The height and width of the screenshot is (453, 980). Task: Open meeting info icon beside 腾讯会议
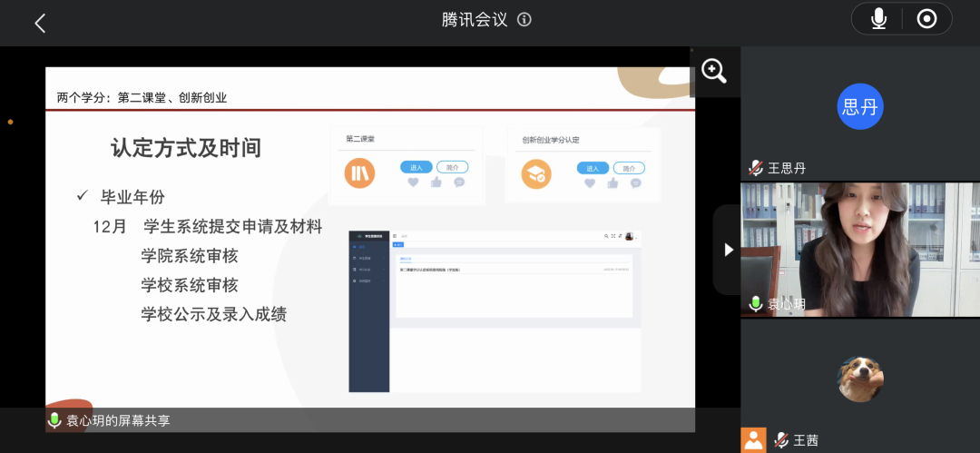[524, 20]
